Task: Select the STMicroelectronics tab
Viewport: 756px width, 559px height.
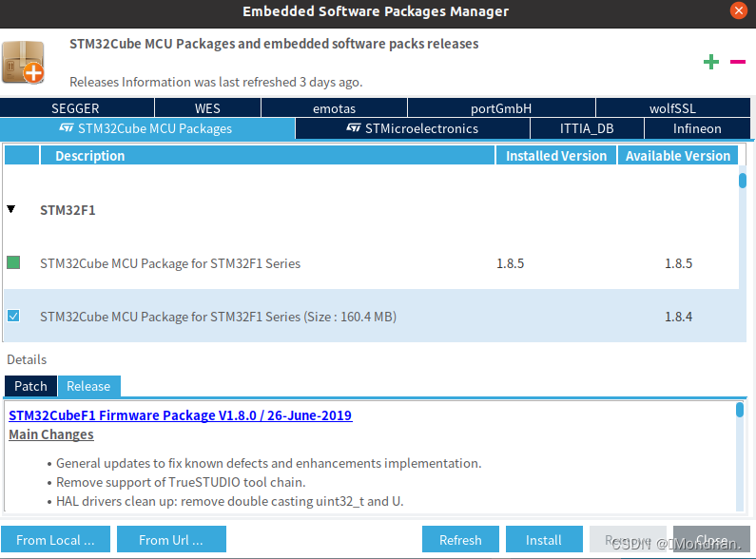Action: tap(412, 128)
